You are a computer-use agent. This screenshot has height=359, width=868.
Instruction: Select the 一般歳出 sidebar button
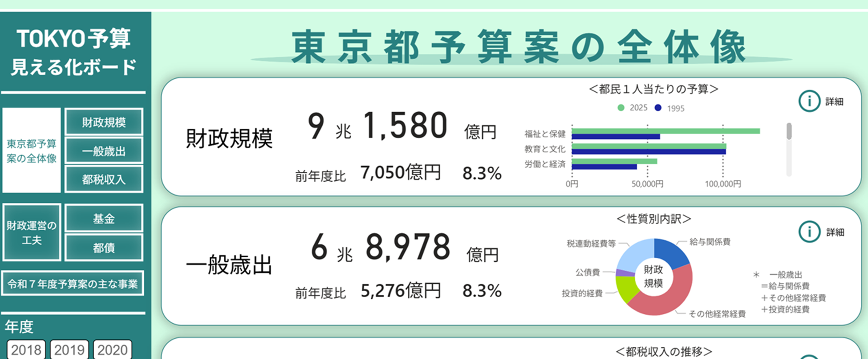104,151
